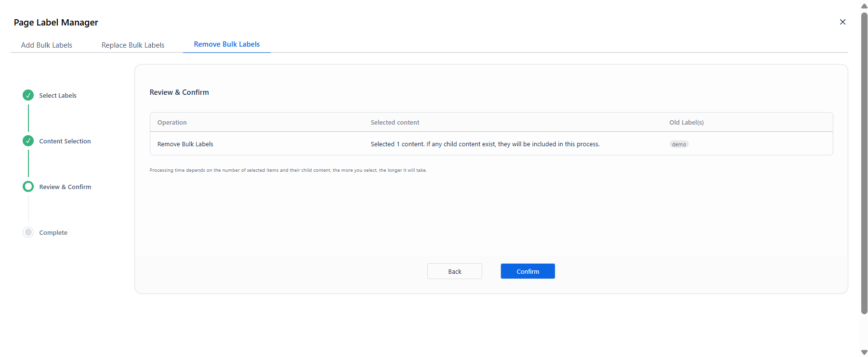Viewport: 868px width, 357px height.
Task: Switch to the Add Bulk Labels tab
Action: point(47,45)
